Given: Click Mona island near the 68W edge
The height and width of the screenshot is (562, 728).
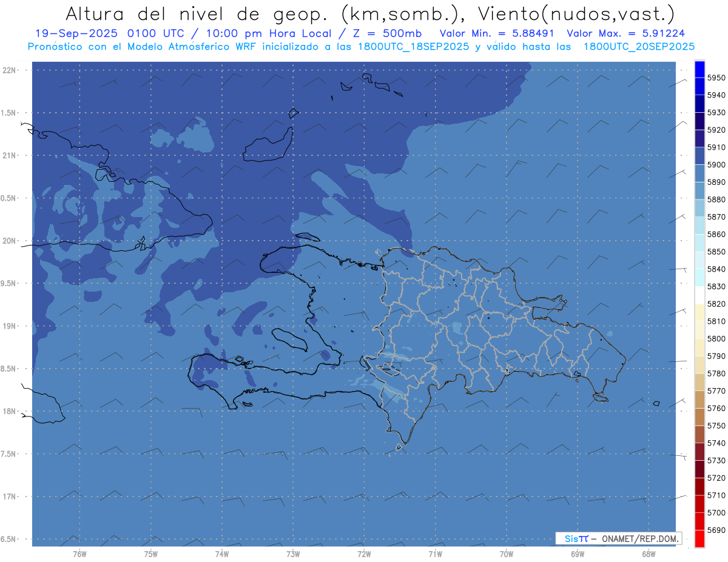Looking at the screenshot, I should pyautogui.click(x=656, y=403).
